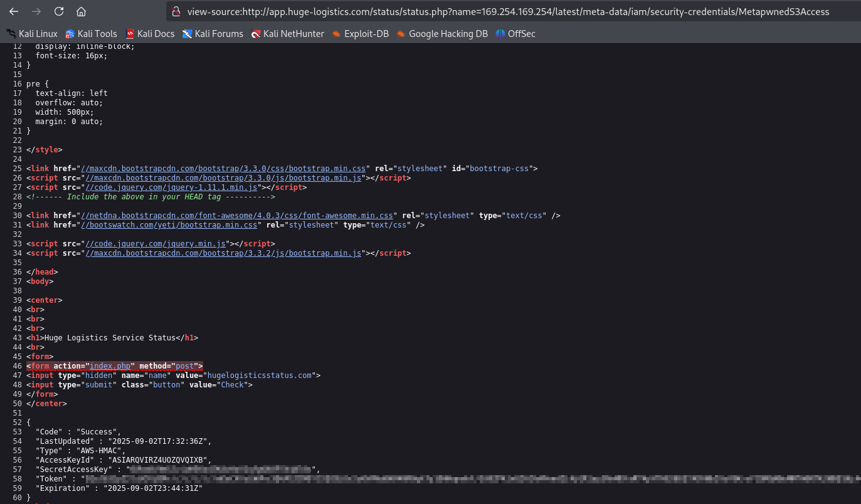
Task: Open the bootstrap 3.3.0 js link on line 26
Action: 223,178
